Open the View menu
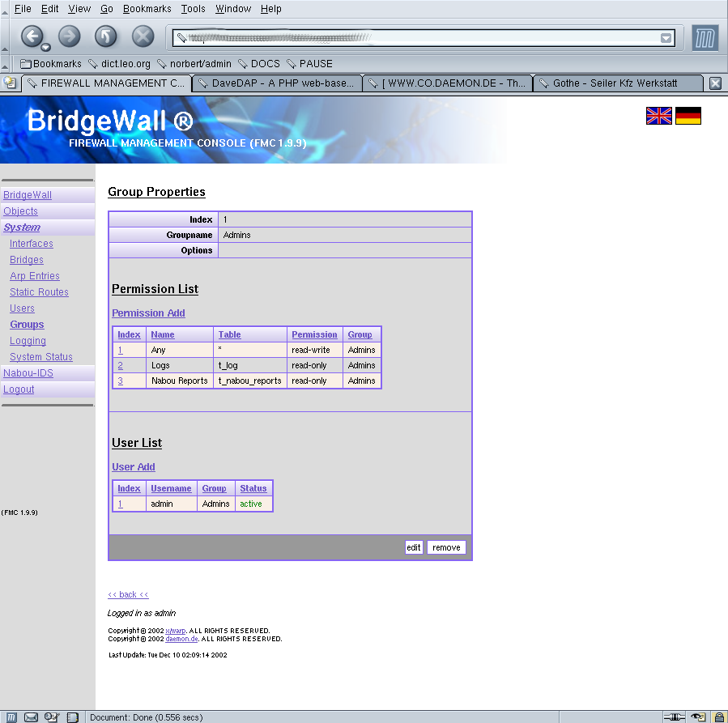This screenshot has height=723, width=728. [x=79, y=9]
